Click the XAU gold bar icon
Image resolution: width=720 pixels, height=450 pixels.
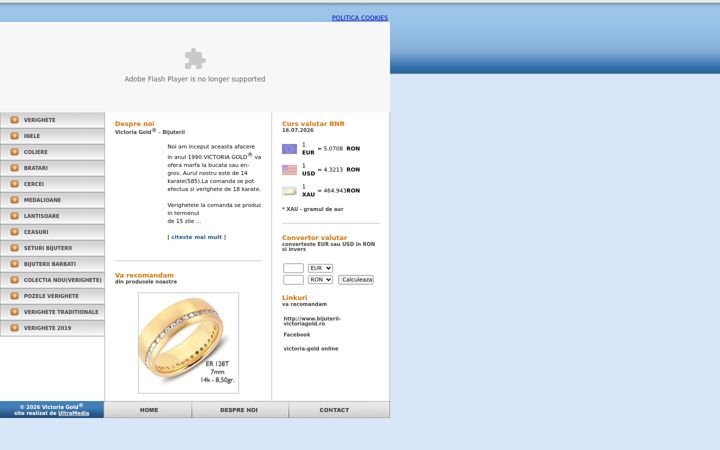pos(289,191)
